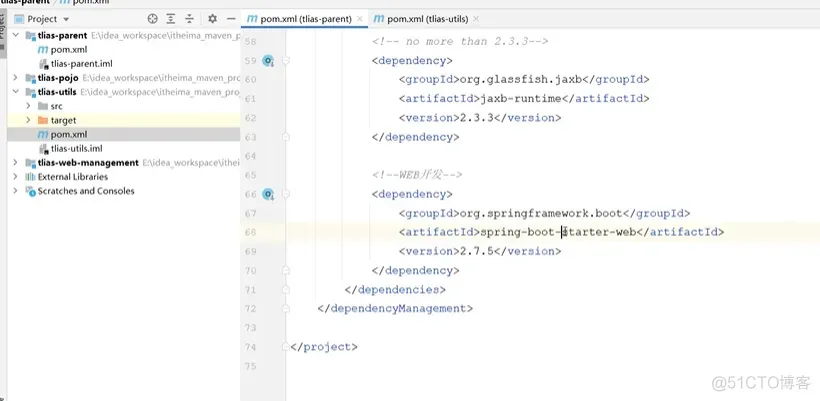Click gutter dependency icon on line 59

coord(268,61)
